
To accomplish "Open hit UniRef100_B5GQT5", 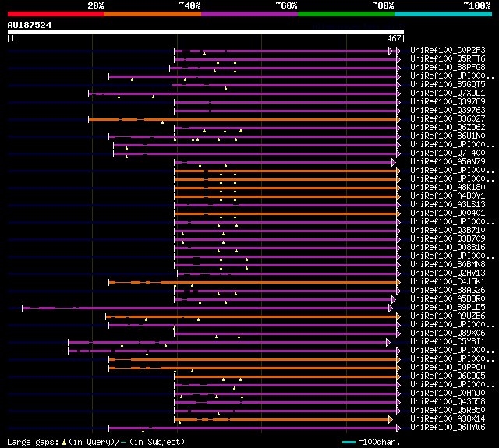I will 448,85.
